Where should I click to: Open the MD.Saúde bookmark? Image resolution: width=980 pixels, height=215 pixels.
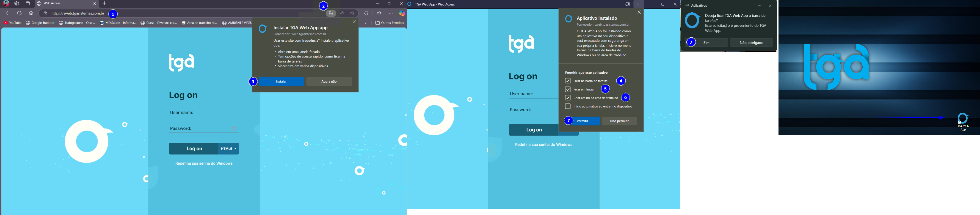(x=118, y=23)
